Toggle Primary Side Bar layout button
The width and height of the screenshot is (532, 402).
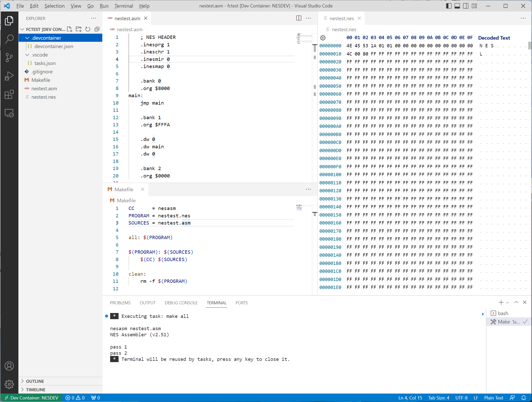449,6
